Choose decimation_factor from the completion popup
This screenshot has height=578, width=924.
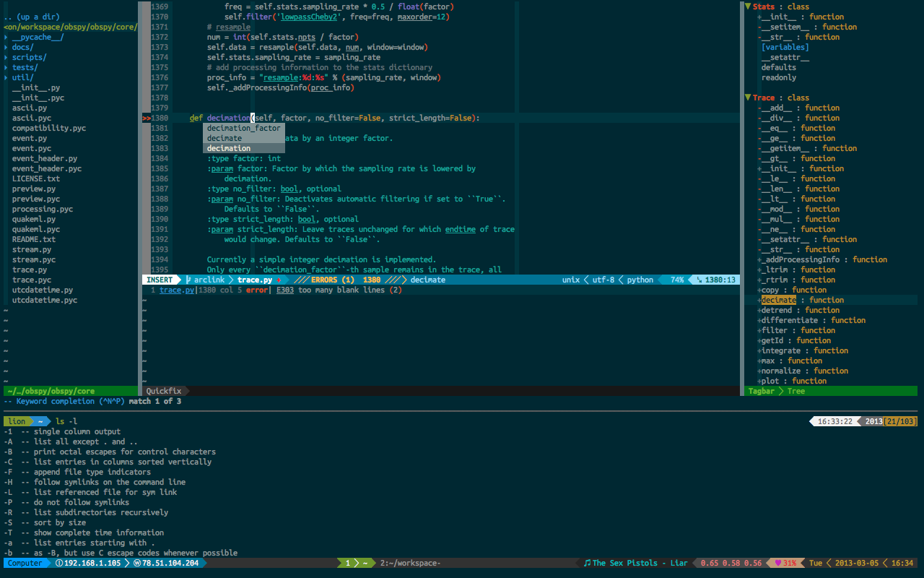pos(244,128)
